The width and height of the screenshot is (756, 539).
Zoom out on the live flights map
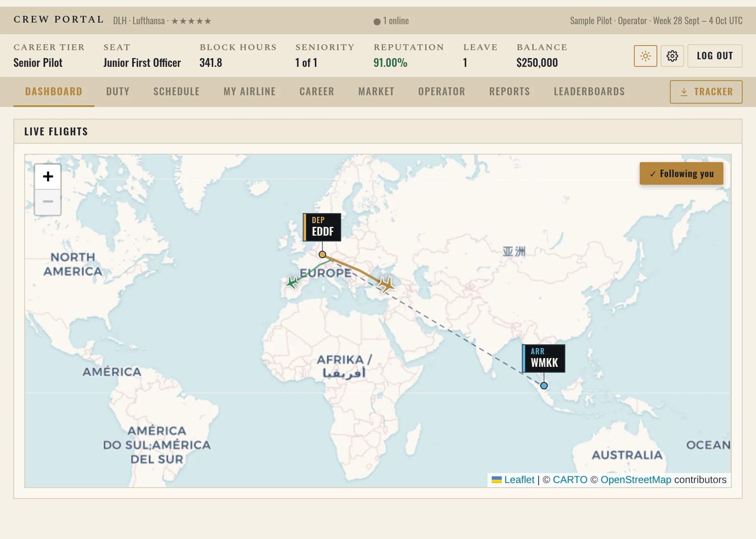click(48, 202)
